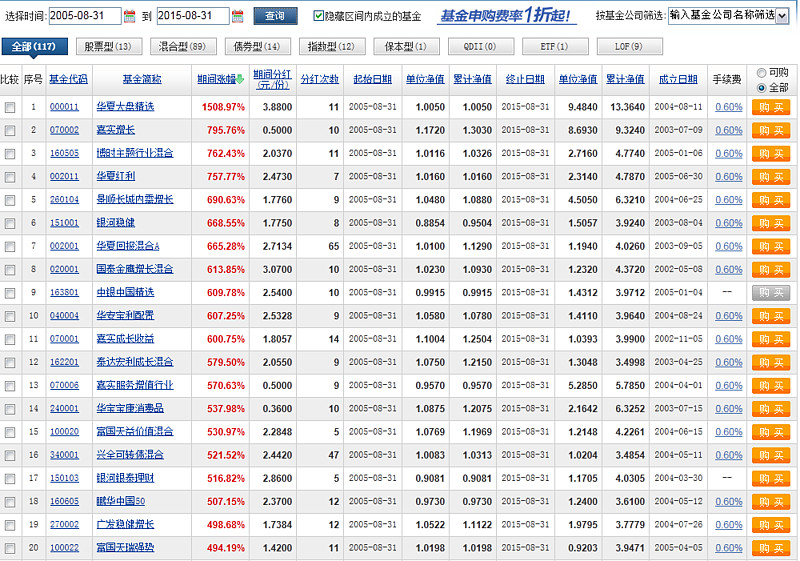Click 0.60% fee link for 华夏大盘精选
This screenshot has height=561, width=800.
pos(729,107)
